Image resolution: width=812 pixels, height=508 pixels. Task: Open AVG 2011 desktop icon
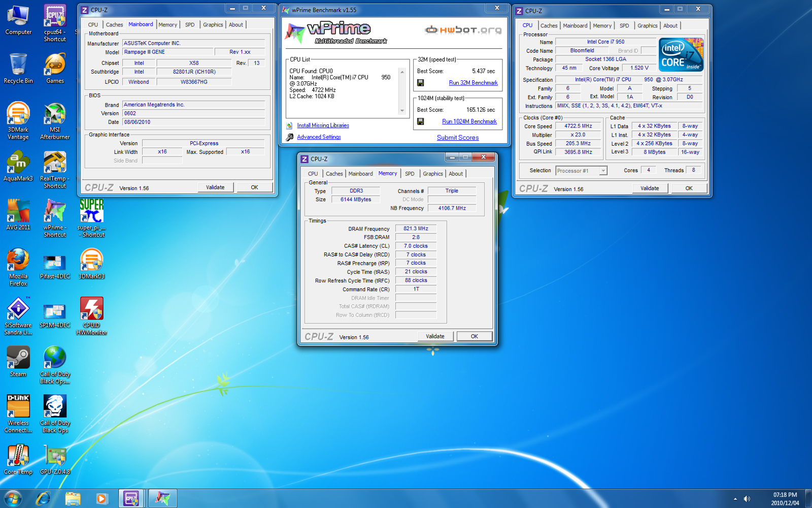click(18, 215)
